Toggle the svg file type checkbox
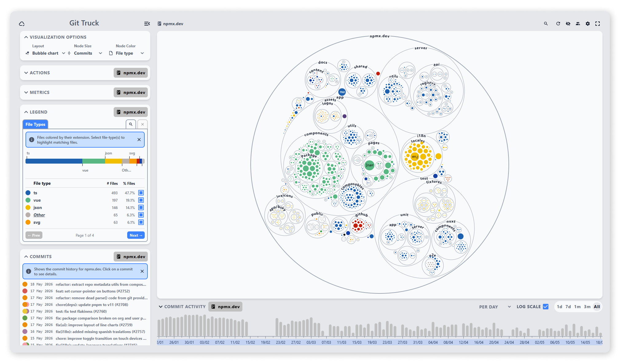 pos(141,222)
